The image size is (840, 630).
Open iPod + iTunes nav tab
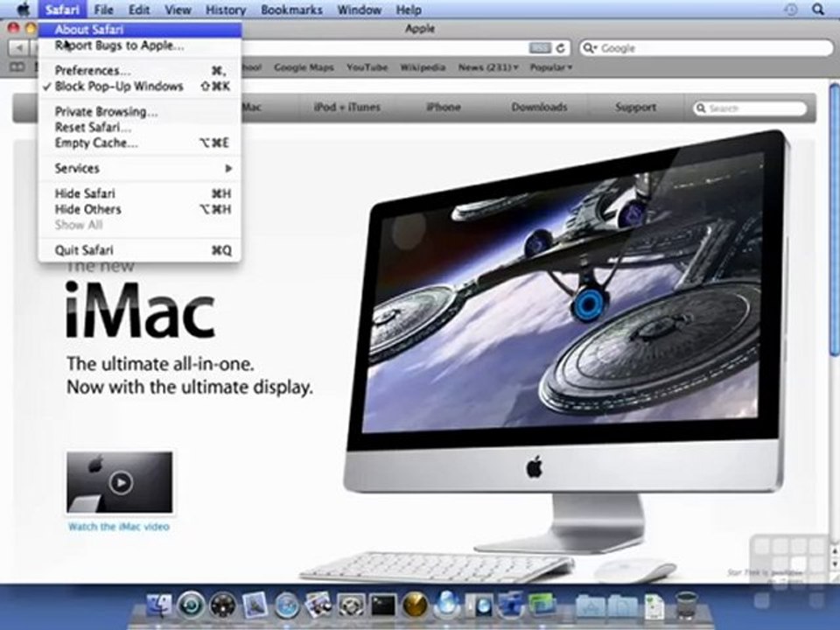[x=347, y=107]
